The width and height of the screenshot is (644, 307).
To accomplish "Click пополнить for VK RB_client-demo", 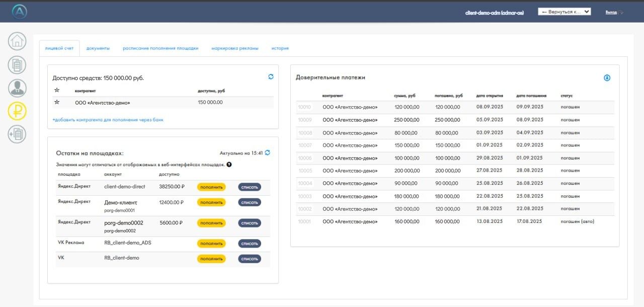I will pyautogui.click(x=211, y=259).
